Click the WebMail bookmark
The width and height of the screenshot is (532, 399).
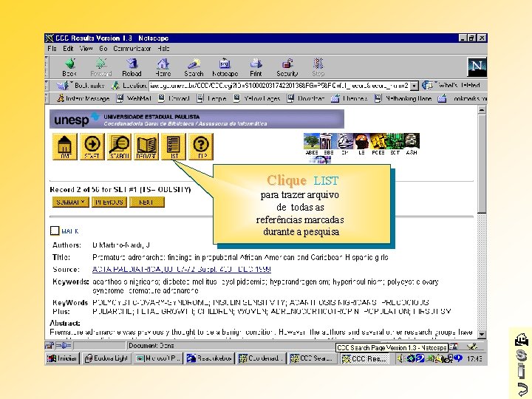(x=134, y=98)
